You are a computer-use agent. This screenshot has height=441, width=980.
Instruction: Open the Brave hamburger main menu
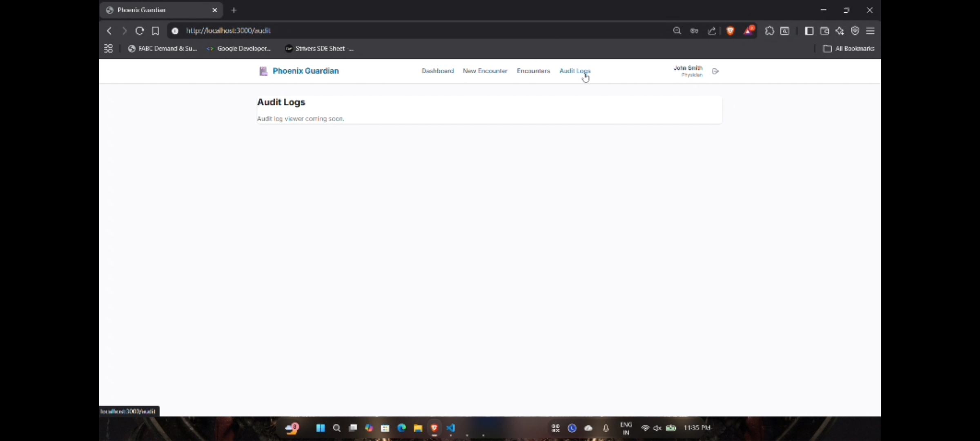pyautogui.click(x=870, y=31)
